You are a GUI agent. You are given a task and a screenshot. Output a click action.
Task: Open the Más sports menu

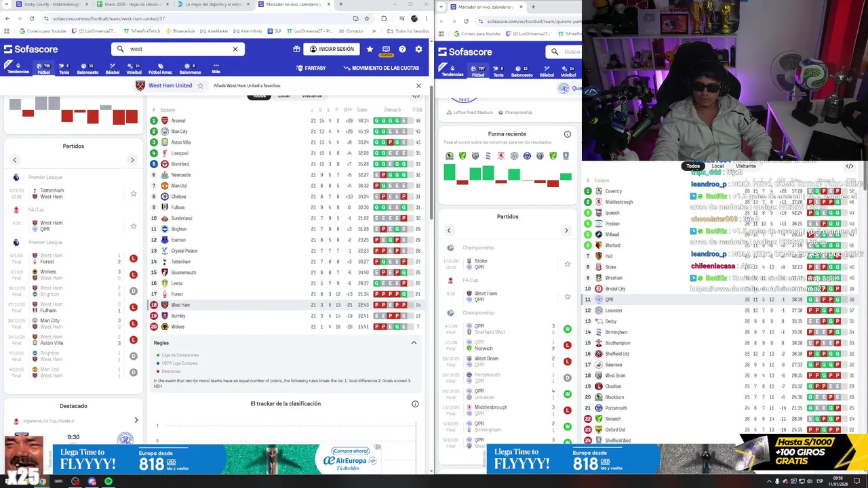coord(216,68)
